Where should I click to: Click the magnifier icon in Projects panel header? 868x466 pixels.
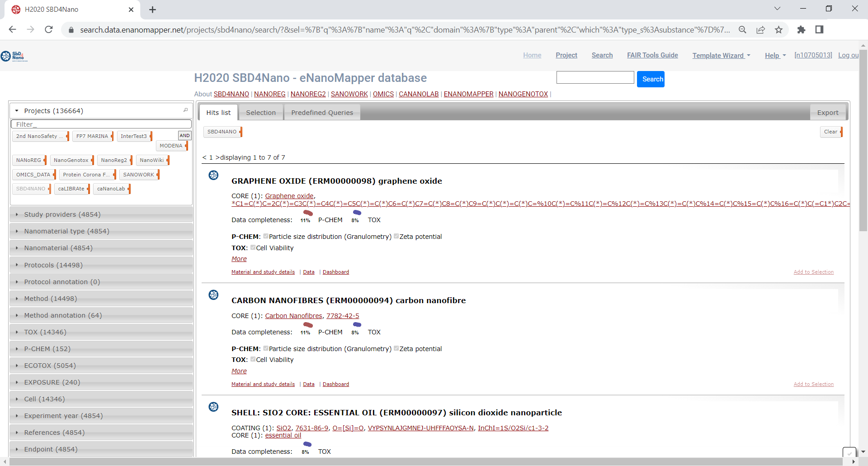click(185, 110)
